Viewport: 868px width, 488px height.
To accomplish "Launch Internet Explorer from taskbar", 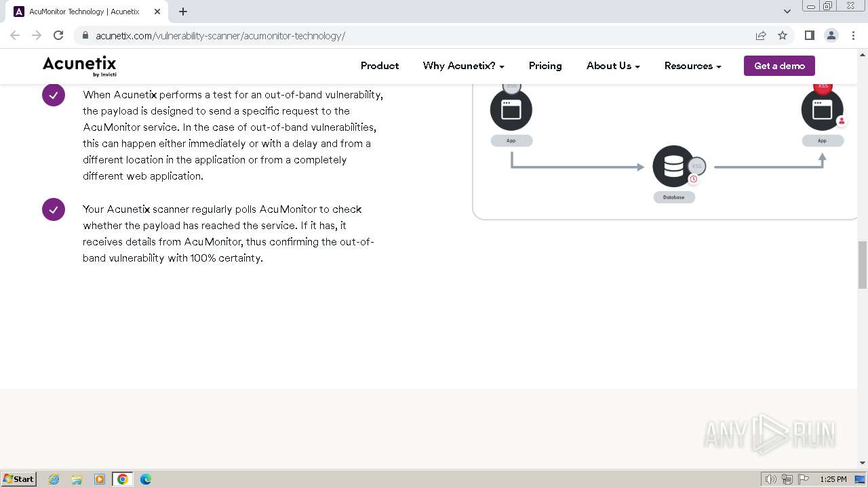I will (x=54, y=479).
